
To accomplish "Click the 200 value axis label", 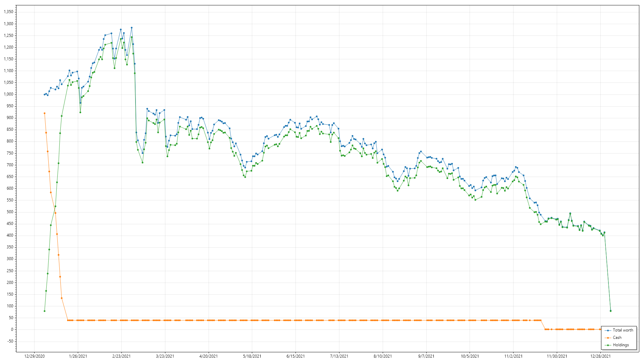I will pyautogui.click(x=10, y=283).
